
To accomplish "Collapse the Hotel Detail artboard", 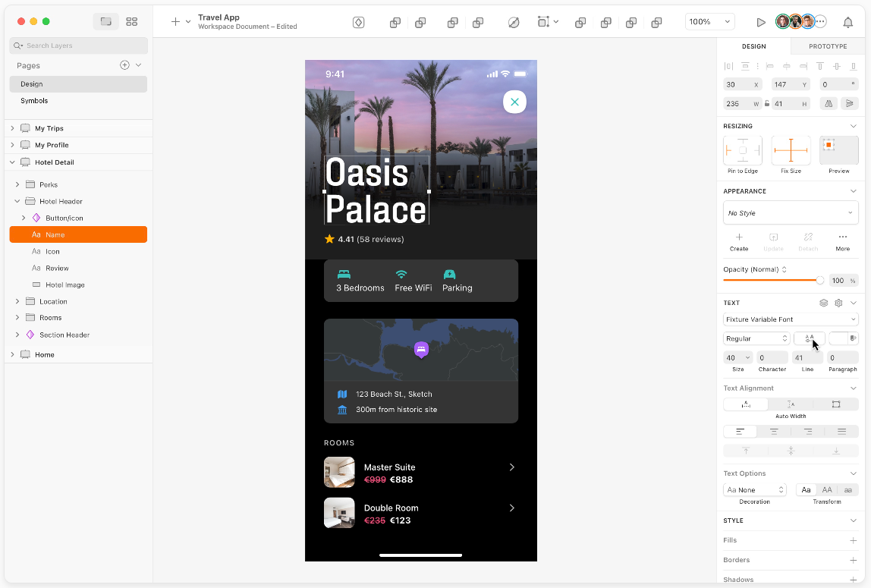I will pos(12,162).
